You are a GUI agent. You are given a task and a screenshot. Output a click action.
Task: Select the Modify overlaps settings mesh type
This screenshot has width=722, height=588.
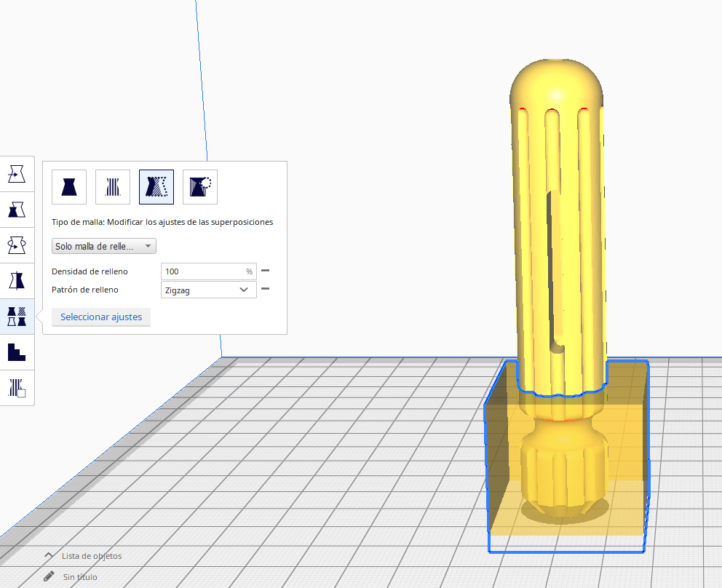[x=156, y=187]
